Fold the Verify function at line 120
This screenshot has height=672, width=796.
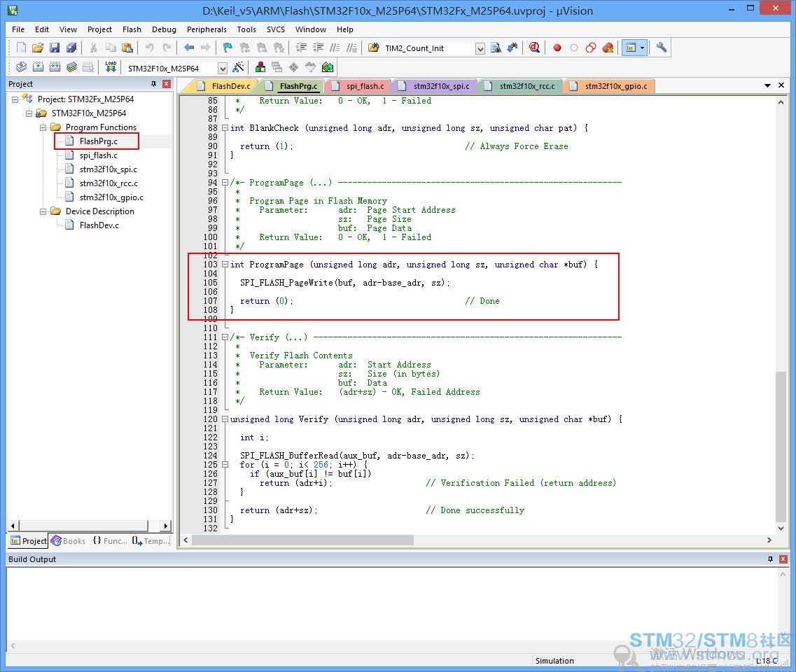225,419
